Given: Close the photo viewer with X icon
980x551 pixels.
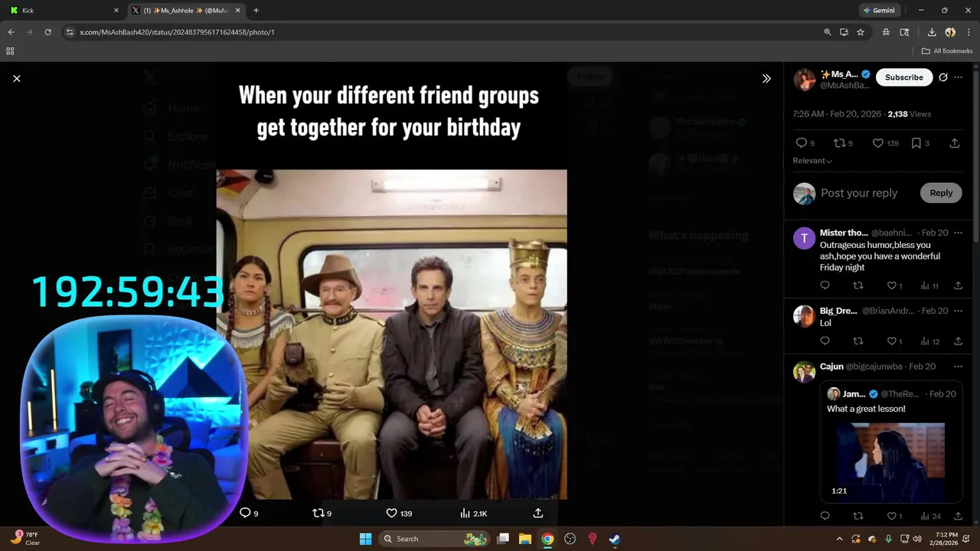Looking at the screenshot, I should tap(17, 78).
